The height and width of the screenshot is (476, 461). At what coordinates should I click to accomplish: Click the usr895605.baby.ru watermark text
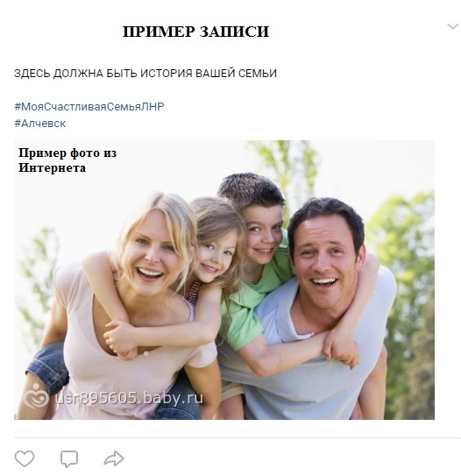(x=129, y=398)
